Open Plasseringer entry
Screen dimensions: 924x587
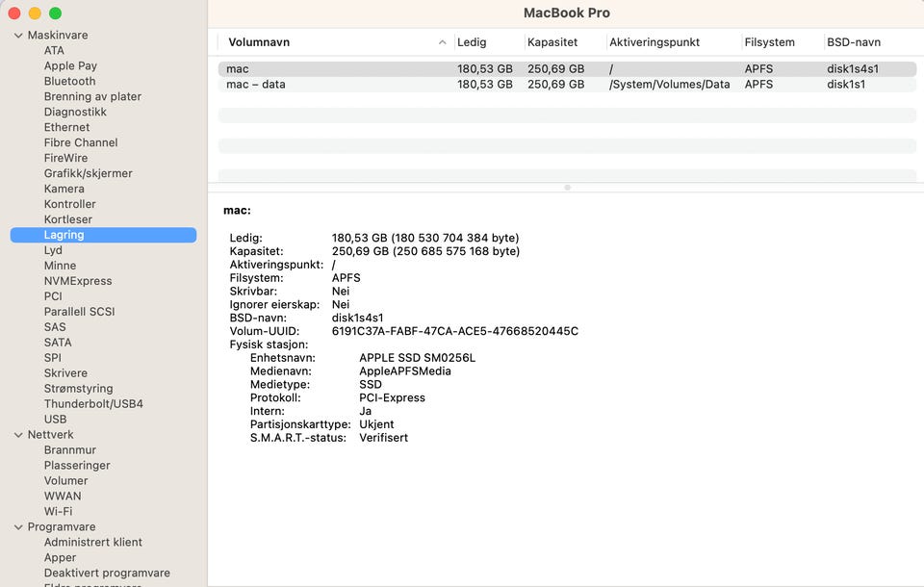tap(77, 466)
